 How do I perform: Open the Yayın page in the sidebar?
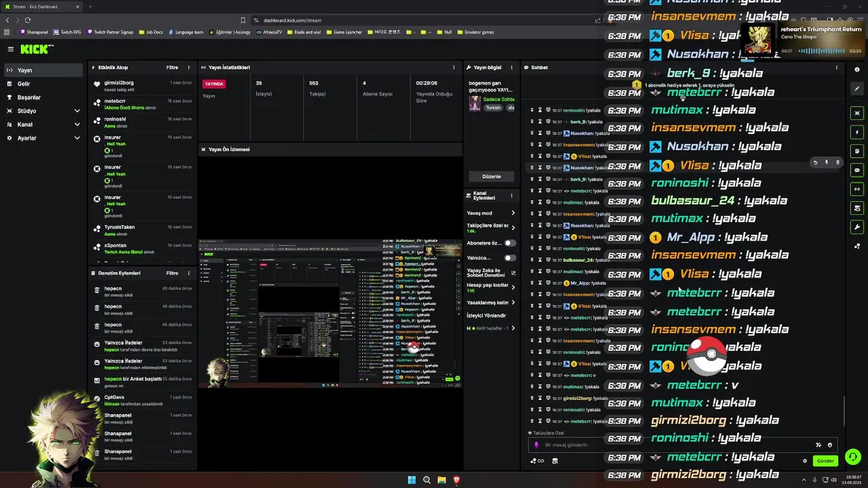(x=43, y=70)
